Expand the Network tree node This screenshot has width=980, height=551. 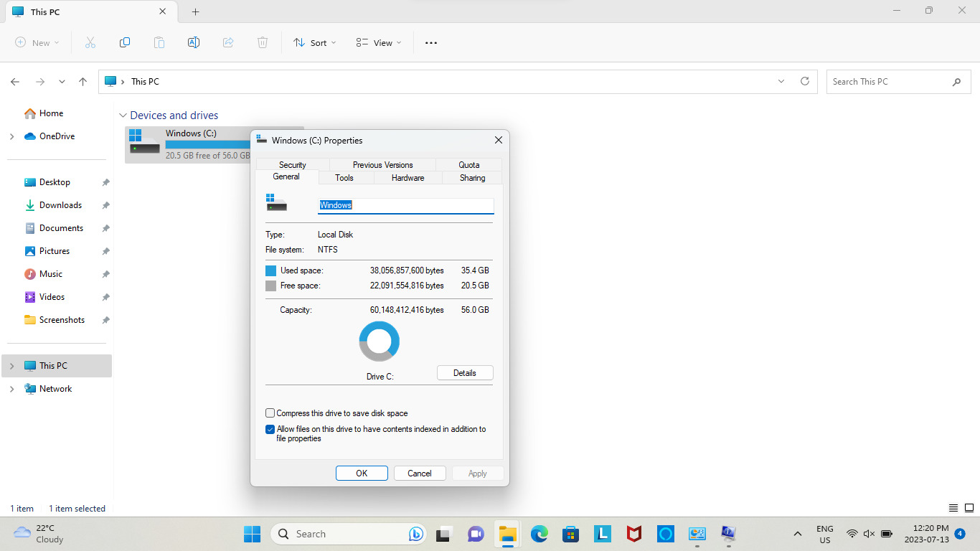pyautogui.click(x=11, y=389)
